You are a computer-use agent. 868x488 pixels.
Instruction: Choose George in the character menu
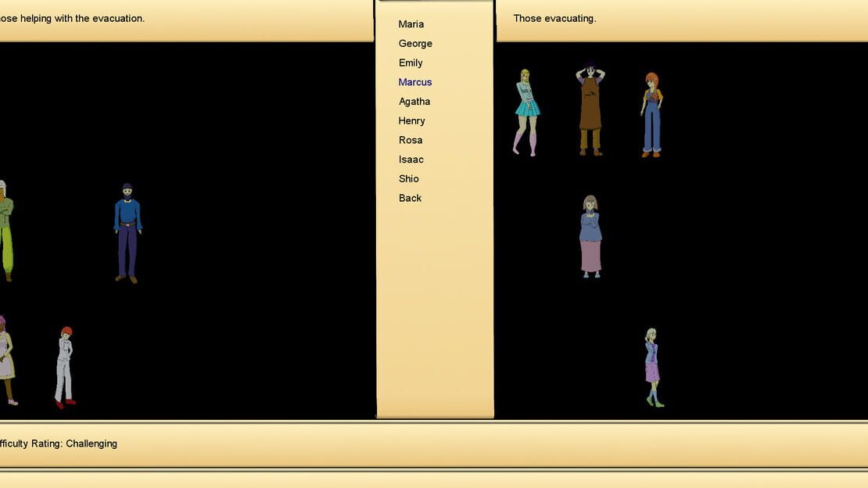coord(415,44)
